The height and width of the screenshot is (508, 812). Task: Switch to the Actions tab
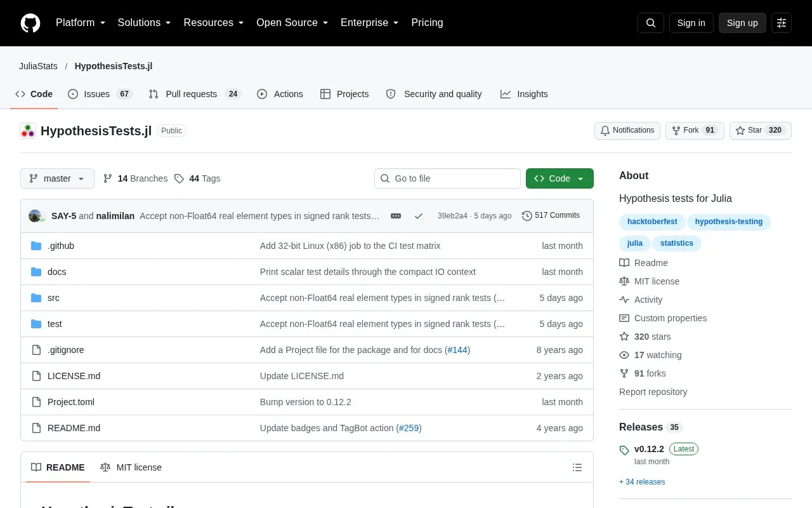point(280,94)
